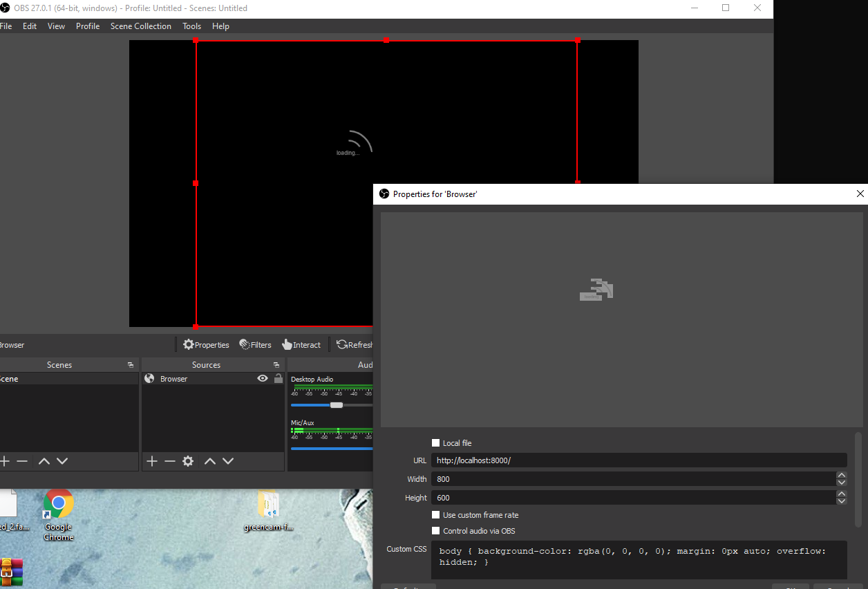868x589 pixels.
Task: Increase Height with the up arrow
Action: click(842, 494)
